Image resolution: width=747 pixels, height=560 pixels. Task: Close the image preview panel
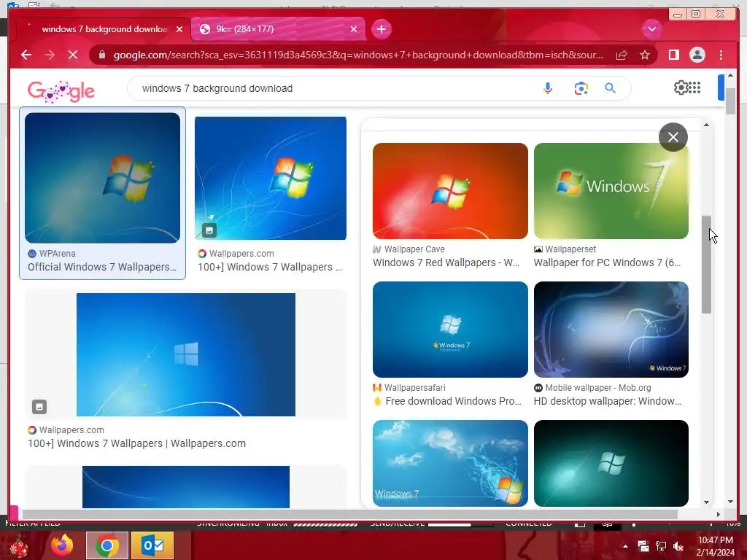673,137
